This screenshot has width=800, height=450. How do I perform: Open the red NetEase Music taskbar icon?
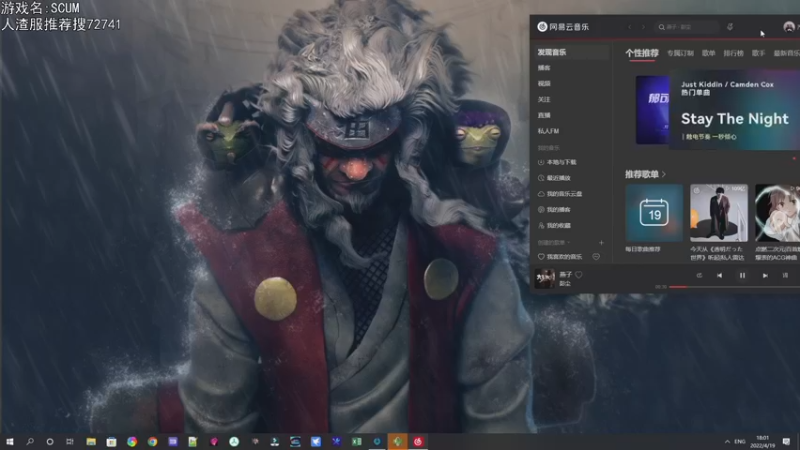tap(418, 441)
